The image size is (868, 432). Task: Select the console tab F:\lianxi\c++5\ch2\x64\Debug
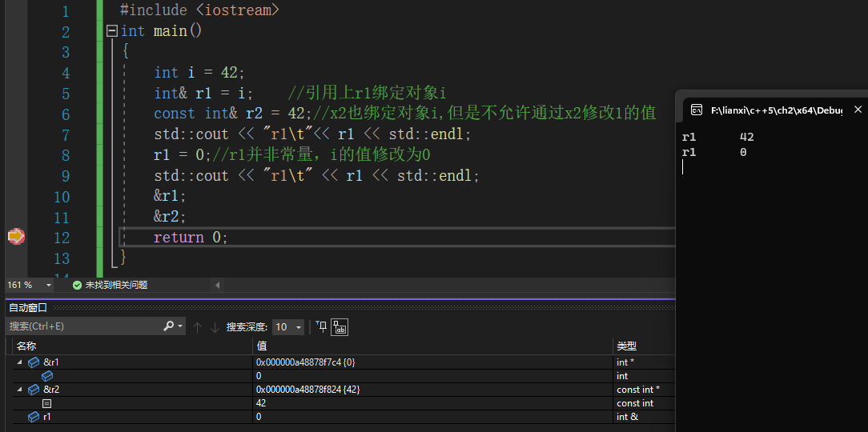coord(776,110)
